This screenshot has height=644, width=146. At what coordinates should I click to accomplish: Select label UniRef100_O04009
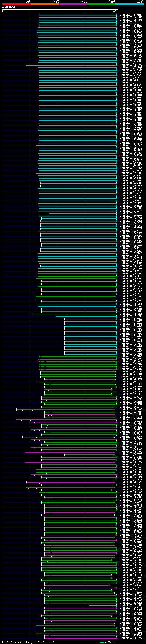[131, 32]
